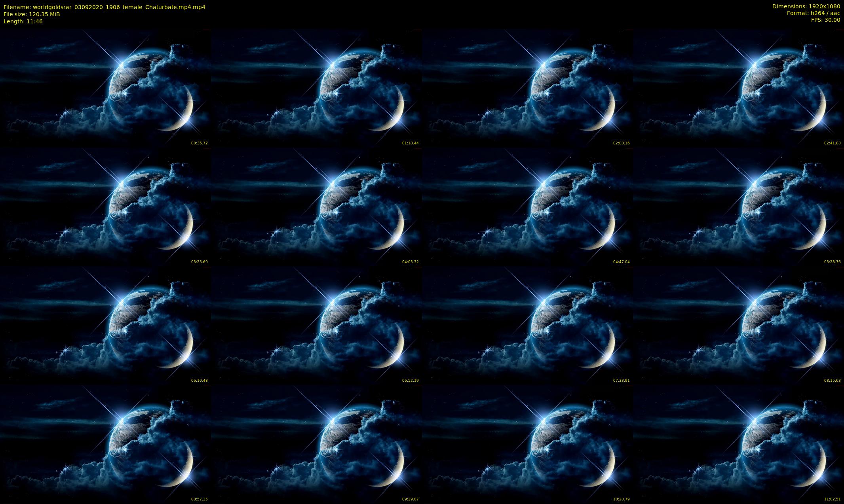Click the thumbnail timestamped 00:36.72
Viewport: 844px width, 504px height.
coord(105,88)
